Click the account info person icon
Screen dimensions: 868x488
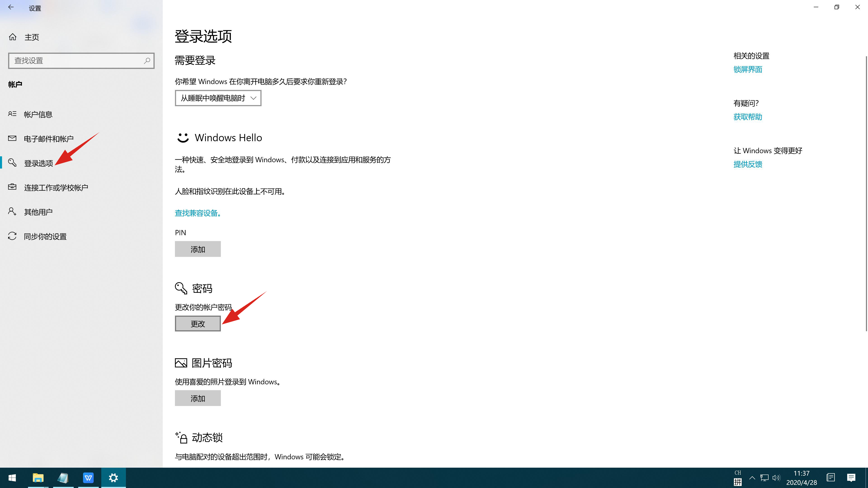(12, 114)
